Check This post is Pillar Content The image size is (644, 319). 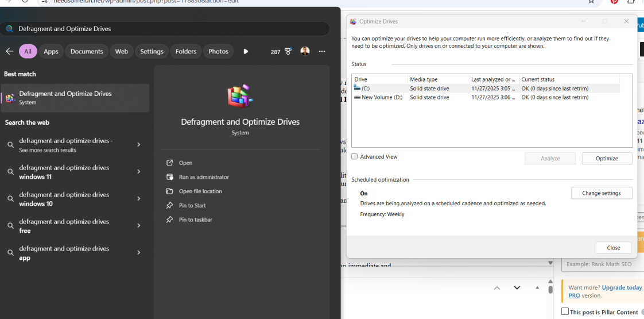[x=565, y=312]
